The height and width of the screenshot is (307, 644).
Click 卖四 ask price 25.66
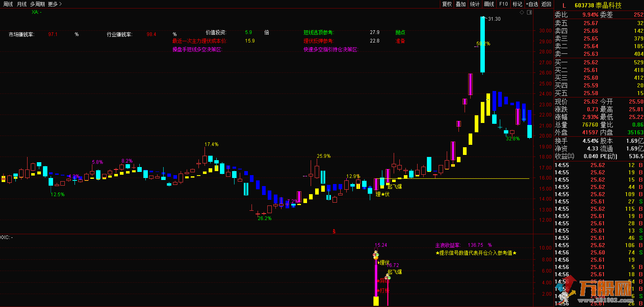[591, 31]
